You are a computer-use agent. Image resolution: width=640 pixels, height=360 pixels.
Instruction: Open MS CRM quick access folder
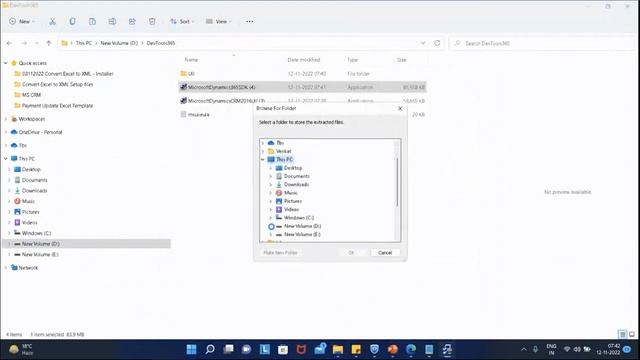click(x=31, y=95)
